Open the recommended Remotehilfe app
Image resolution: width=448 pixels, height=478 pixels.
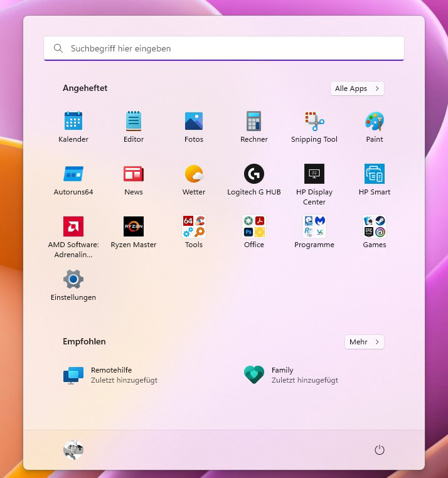click(110, 375)
